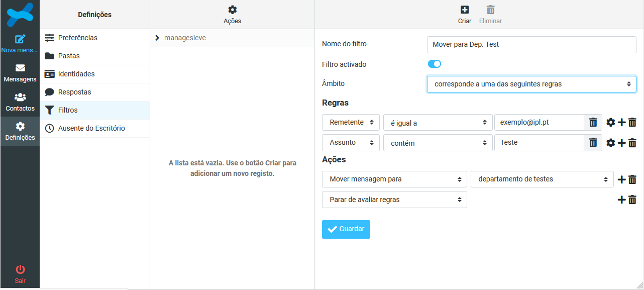Select 'Ausente do Escritório' menu item
Screen dimensions: 644x290
91,128
